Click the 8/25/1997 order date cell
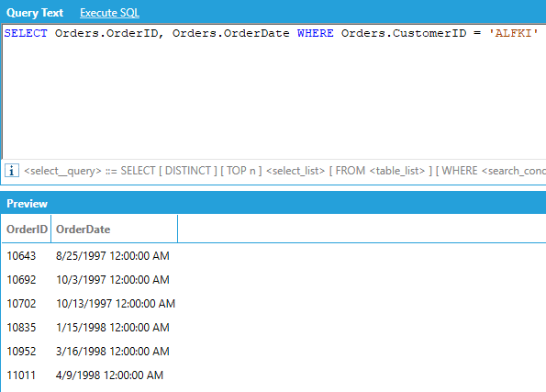This screenshot has width=546, height=392. 113,256
